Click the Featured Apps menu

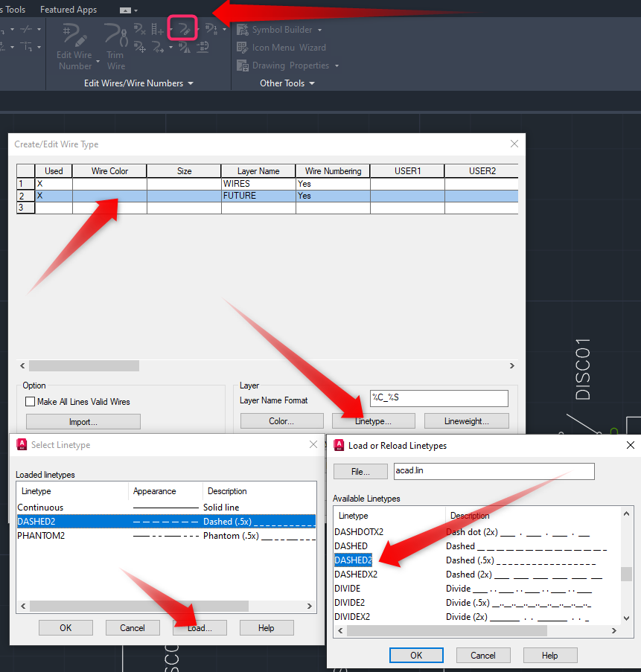click(x=68, y=10)
